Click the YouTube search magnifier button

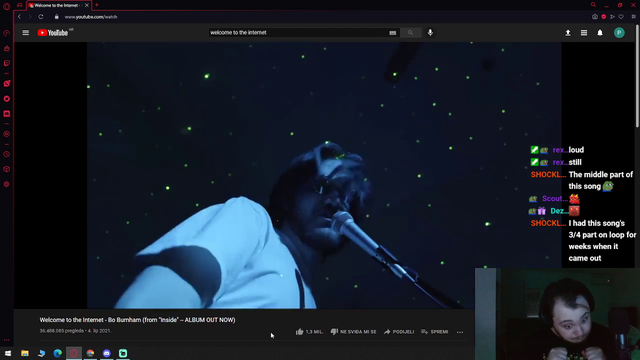[x=410, y=33]
